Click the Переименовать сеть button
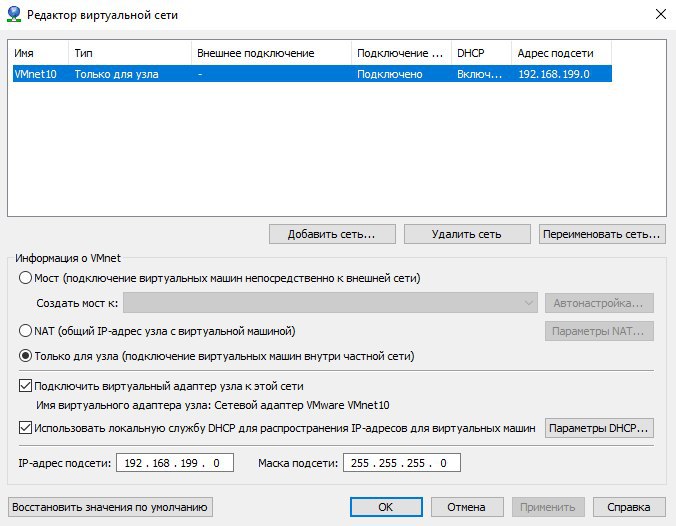Viewport: 676px width, 526px height. point(602,234)
